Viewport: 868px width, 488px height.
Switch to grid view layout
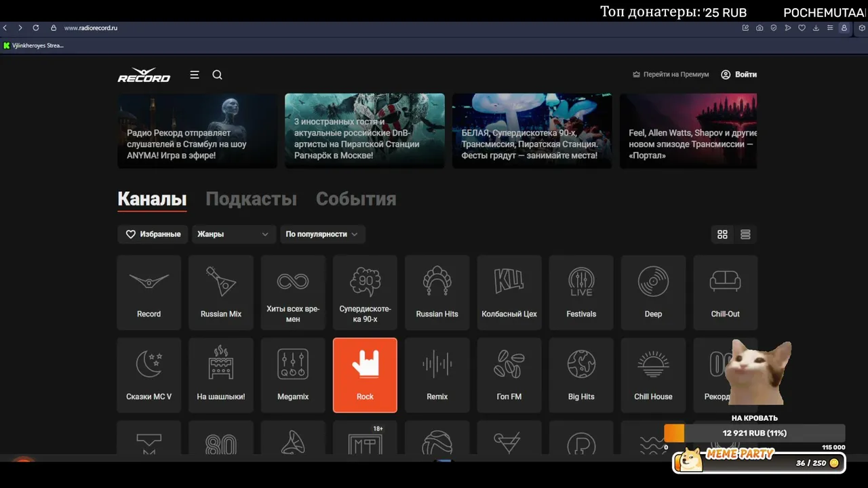722,235
